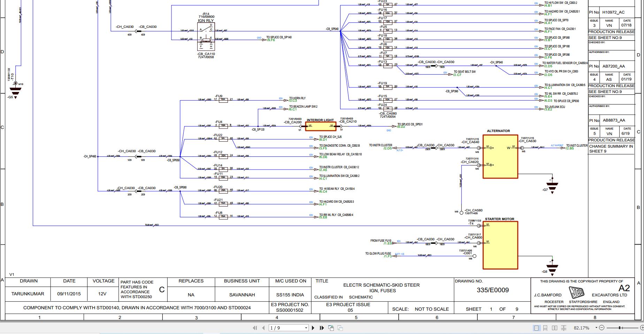Follow the /6.D6 low beam relay reference
The height and width of the screenshot is (334, 644).
[323, 157]
